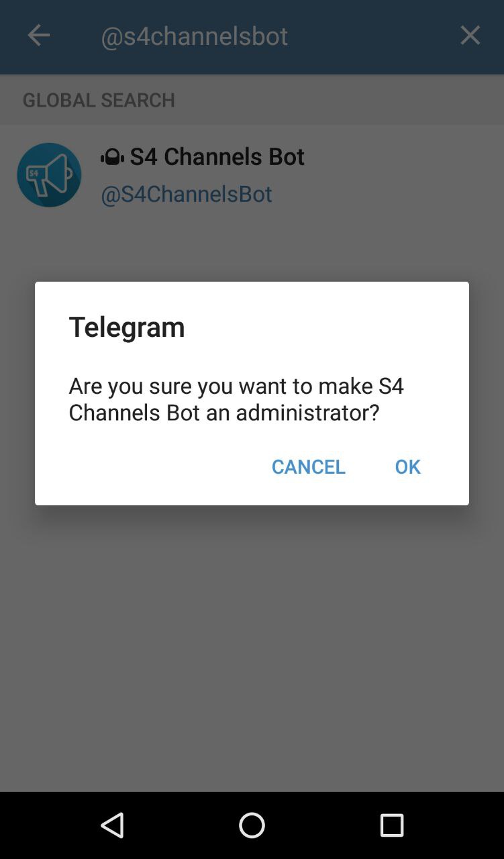The image size is (504, 859).
Task: Tap the Android home circle button
Action: pos(252,825)
